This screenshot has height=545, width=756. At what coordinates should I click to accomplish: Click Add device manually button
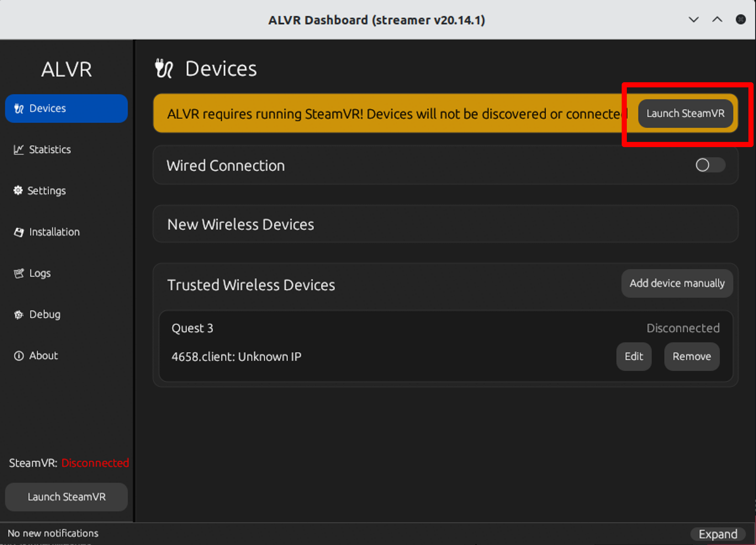[677, 283]
